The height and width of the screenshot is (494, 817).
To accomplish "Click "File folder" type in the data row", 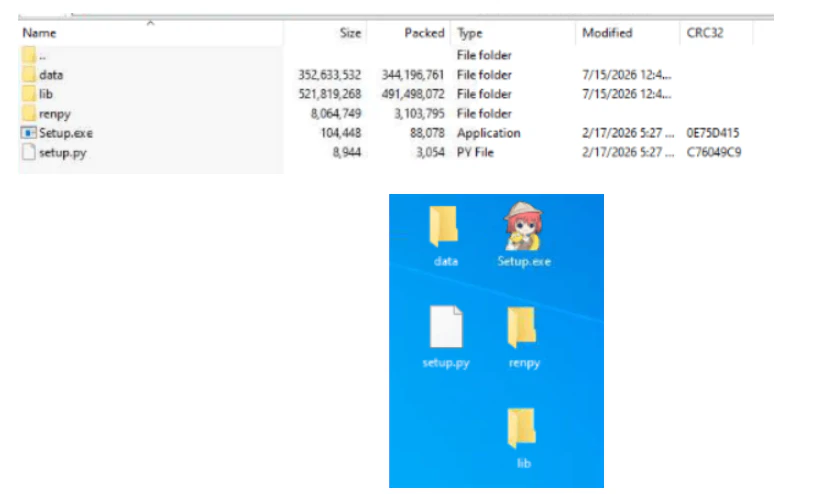I will pyautogui.click(x=484, y=75).
